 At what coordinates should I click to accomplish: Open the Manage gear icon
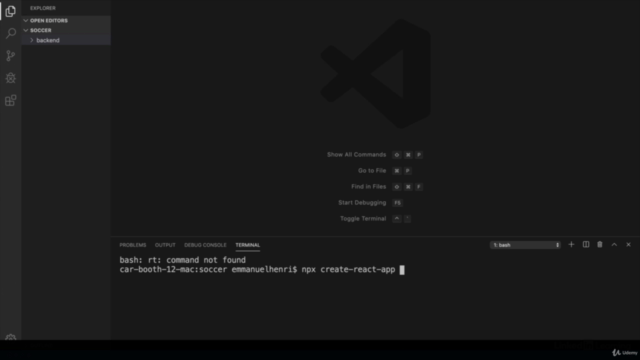pos(11,337)
